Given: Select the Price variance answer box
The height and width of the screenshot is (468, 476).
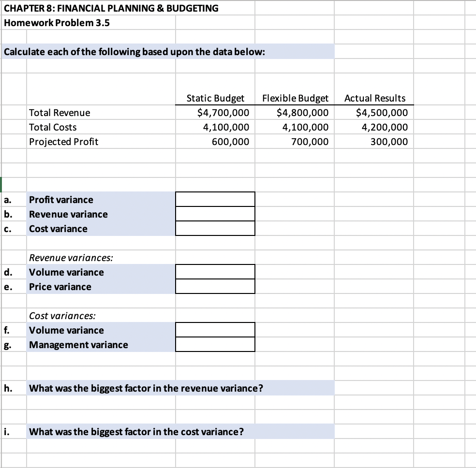Looking at the screenshot, I should (x=215, y=286).
